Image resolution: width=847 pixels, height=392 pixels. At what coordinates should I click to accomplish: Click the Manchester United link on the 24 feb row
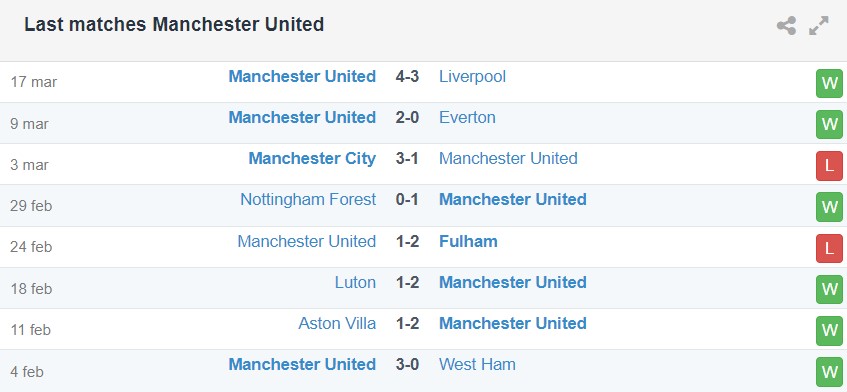click(307, 241)
